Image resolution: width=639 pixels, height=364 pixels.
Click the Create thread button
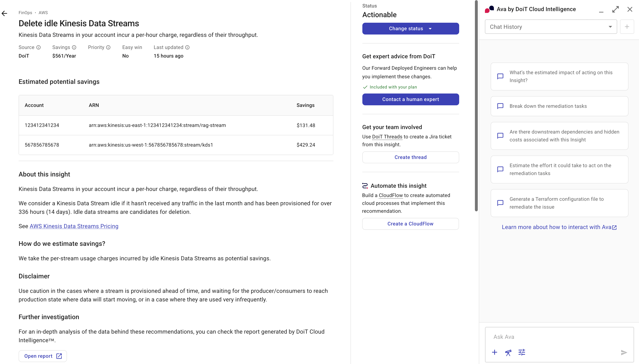click(x=410, y=157)
